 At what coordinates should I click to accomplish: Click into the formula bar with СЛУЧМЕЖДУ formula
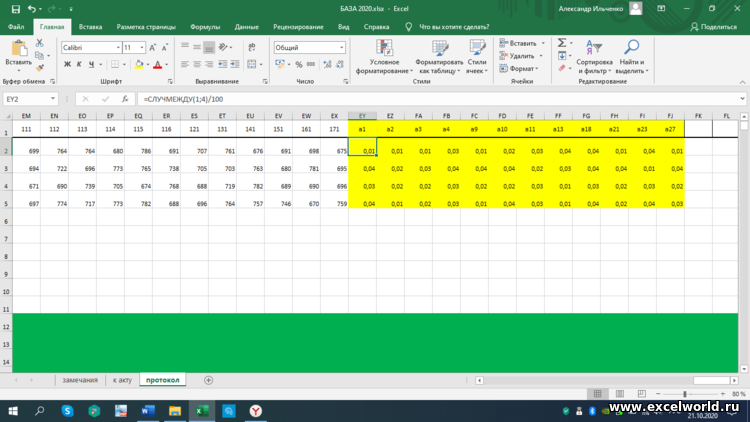pyautogui.click(x=438, y=99)
